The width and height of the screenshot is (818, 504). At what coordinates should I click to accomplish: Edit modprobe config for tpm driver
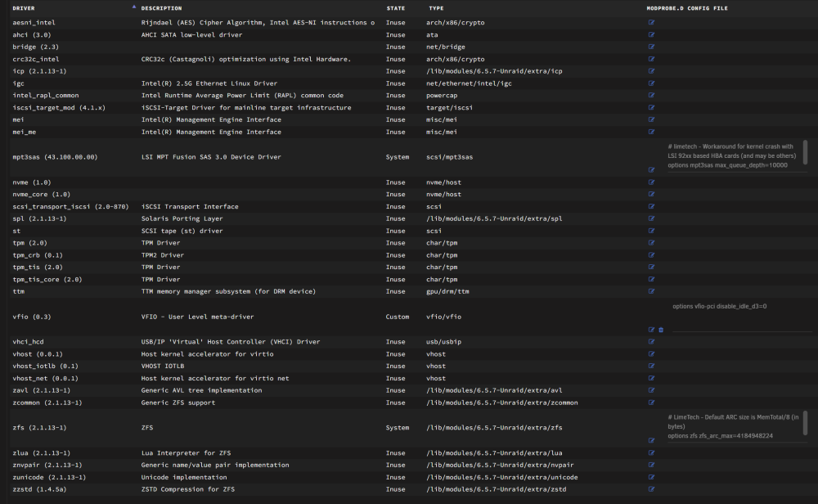pyautogui.click(x=651, y=243)
